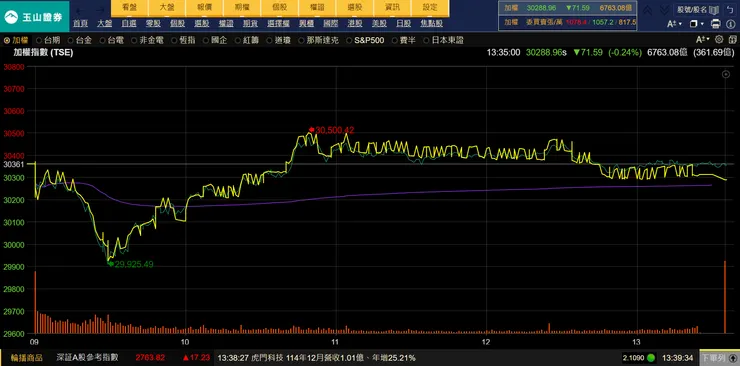
Task: Open the 設定 tab
Action: coord(429,8)
